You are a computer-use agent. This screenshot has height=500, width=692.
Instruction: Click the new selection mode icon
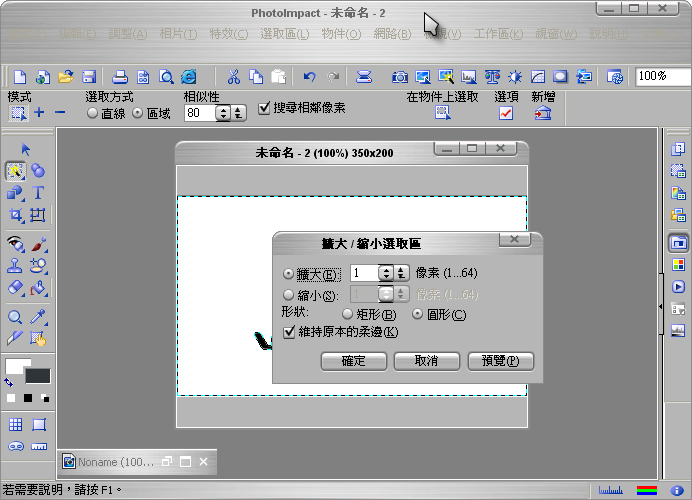pyautogui.click(x=18, y=113)
